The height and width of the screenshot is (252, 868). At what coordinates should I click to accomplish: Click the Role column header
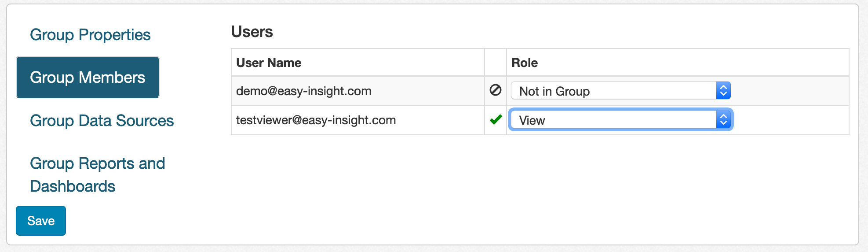525,63
